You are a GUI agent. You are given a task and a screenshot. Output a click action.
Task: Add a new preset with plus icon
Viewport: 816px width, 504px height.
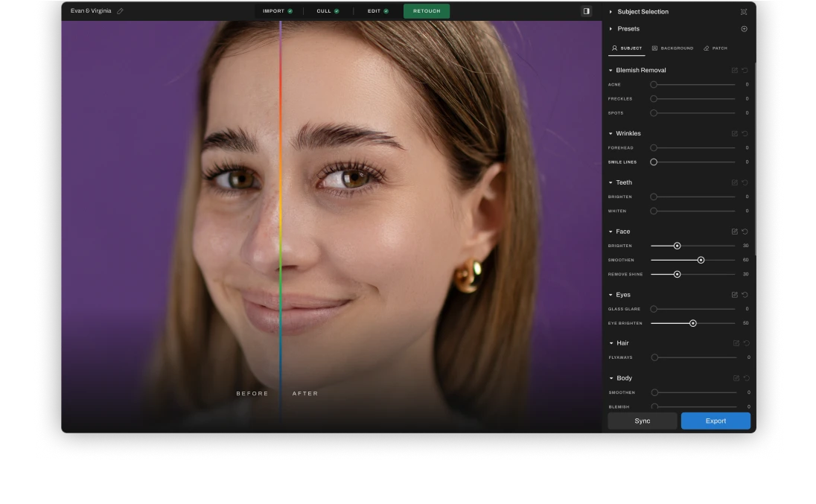tap(744, 29)
